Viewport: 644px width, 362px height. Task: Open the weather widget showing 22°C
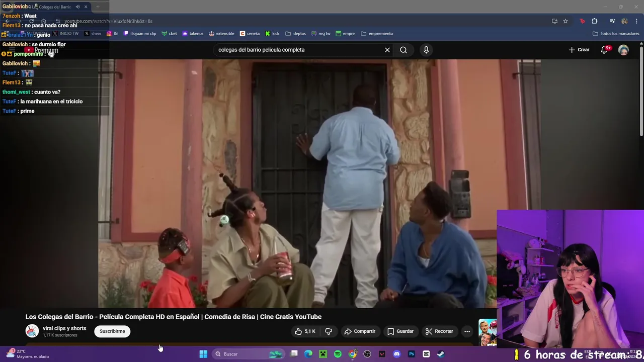point(28,354)
